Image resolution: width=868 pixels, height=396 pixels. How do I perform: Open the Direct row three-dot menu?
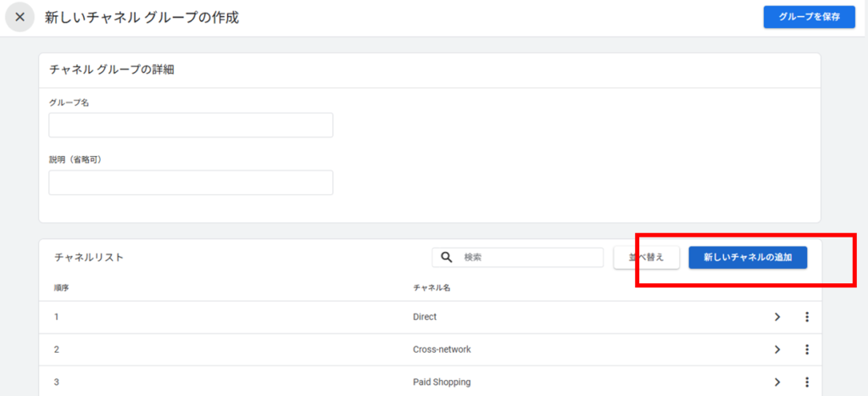807,317
